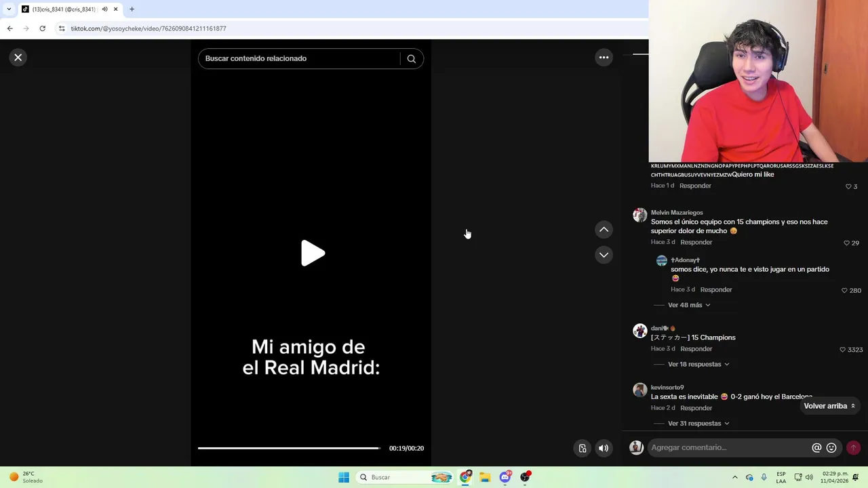
Task: Go back in browser history
Action: coord(9,28)
